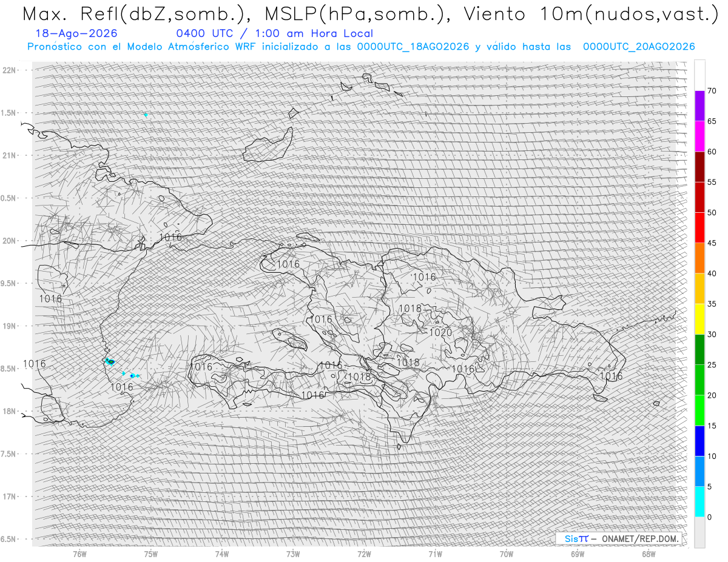Click the colorbar tick value "70"
Viewport: 728px width, 562px height.
[x=712, y=91]
